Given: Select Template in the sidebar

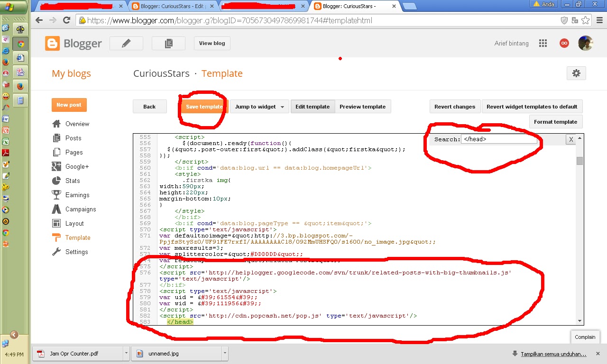Looking at the screenshot, I should click(71, 237).
